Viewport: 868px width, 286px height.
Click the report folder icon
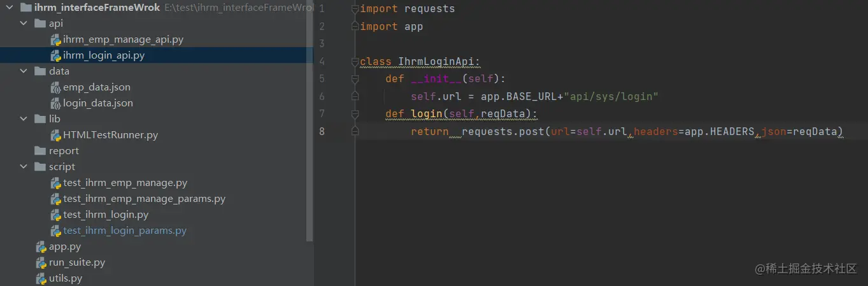[x=40, y=151]
